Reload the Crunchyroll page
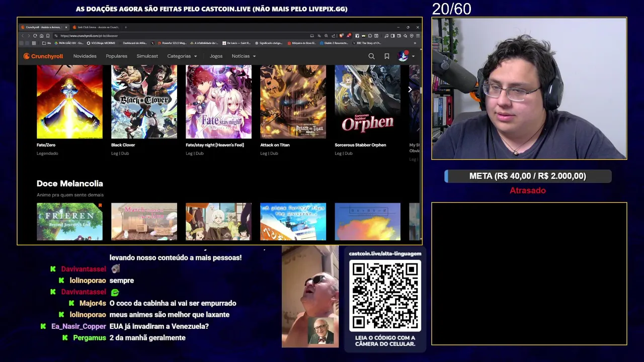 [x=35, y=36]
